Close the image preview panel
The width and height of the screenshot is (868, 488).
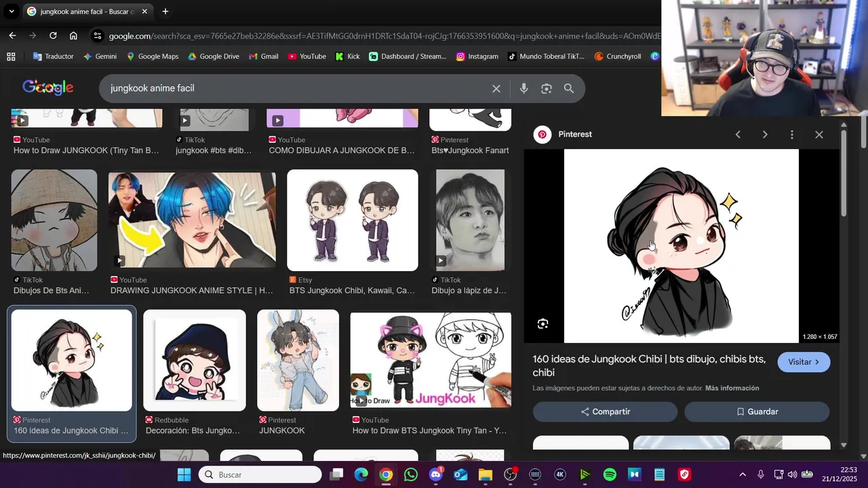click(x=819, y=134)
